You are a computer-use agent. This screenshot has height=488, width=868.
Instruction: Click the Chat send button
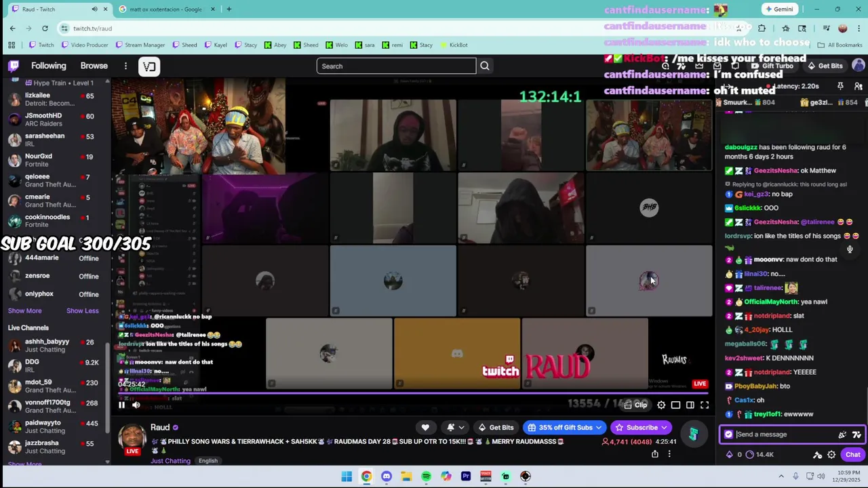pos(852,455)
